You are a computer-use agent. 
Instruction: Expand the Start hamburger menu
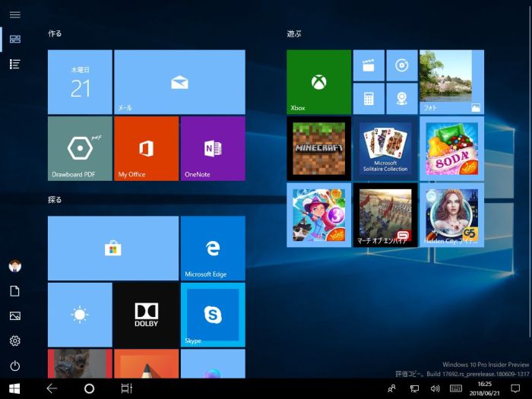14,14
